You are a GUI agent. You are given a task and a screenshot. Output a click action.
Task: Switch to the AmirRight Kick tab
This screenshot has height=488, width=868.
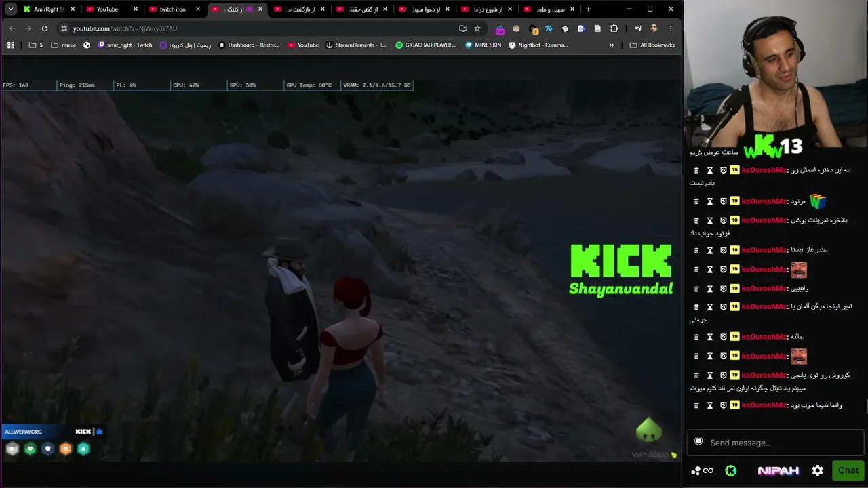48,9
